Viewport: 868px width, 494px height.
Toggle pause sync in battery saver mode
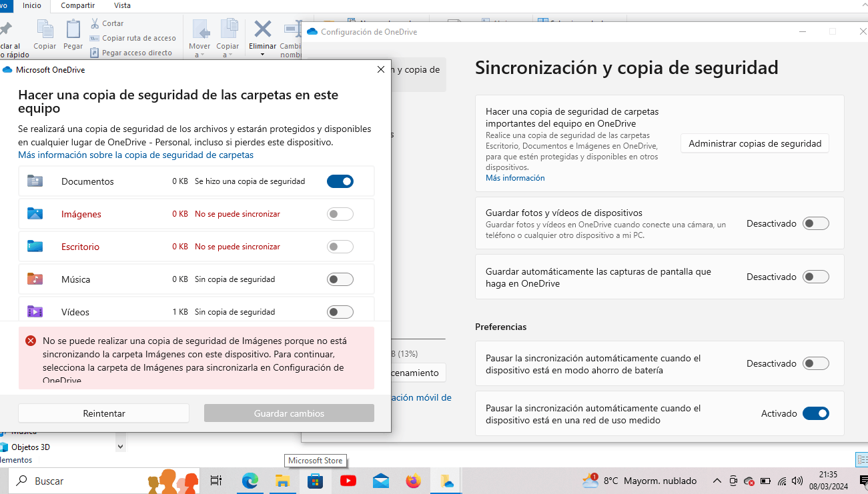click(x=816, y=363)
